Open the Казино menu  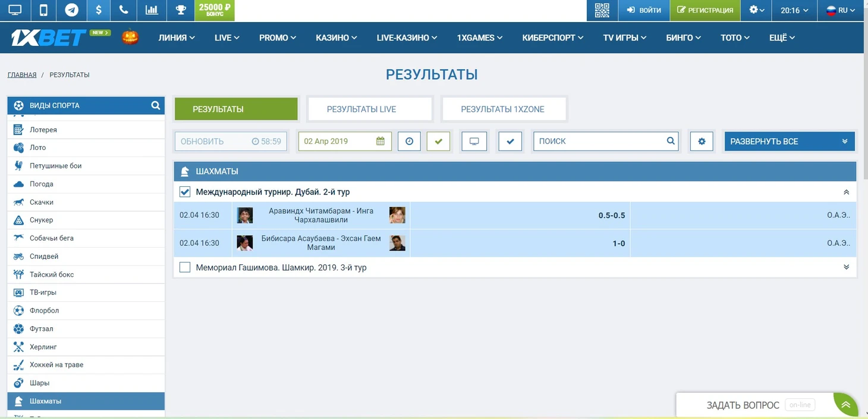click(336, 37)
